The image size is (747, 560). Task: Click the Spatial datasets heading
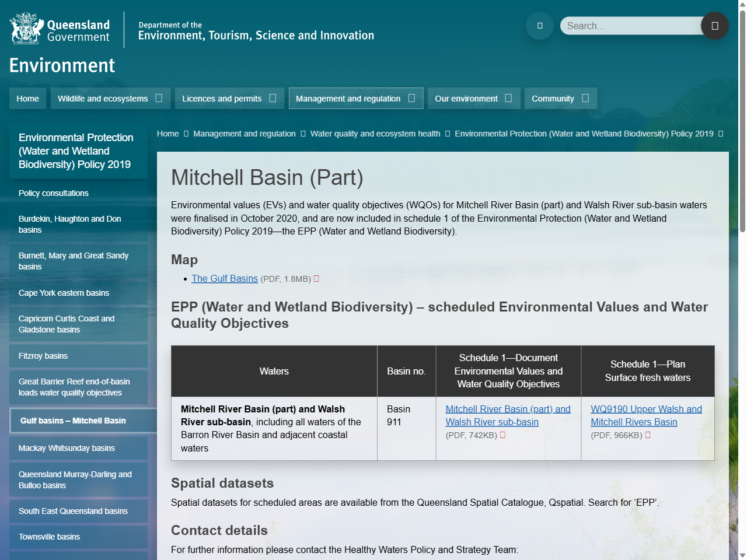point(222,483)
